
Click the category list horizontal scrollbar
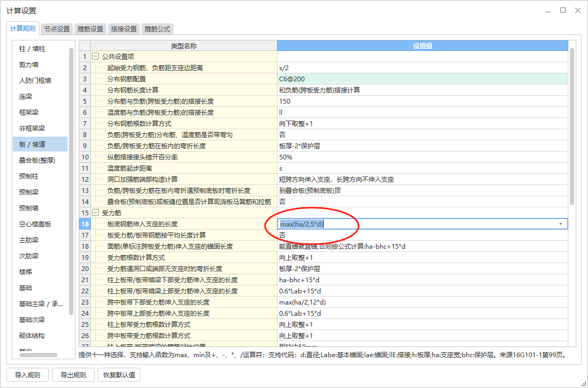tap(38, 355)
